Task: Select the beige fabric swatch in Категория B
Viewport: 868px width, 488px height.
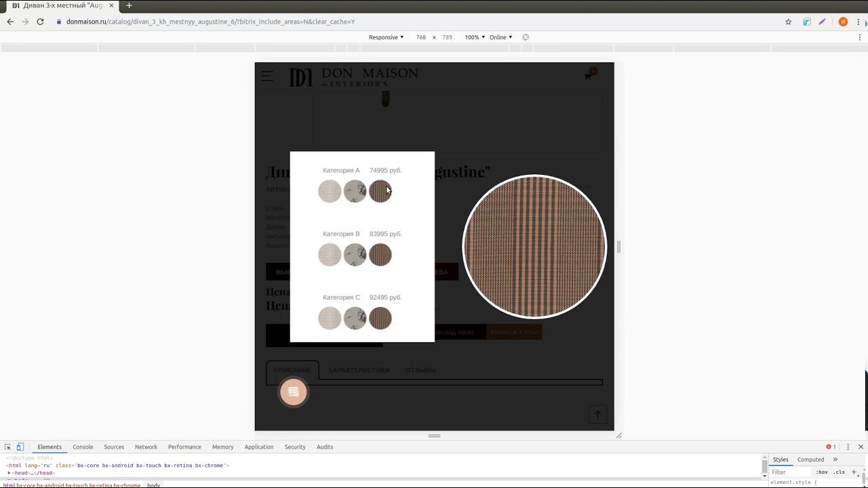Action: pyautogui.click(x=330, y=255)
